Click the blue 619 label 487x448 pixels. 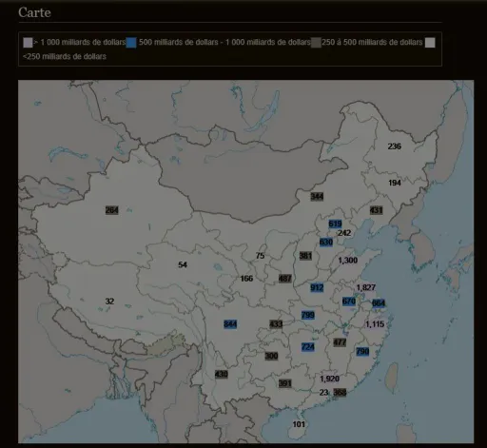[x=335, y=224]
